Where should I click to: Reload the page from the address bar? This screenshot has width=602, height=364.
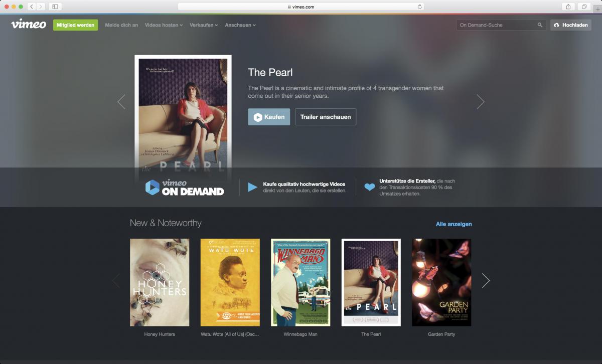[x=419, y=7]
